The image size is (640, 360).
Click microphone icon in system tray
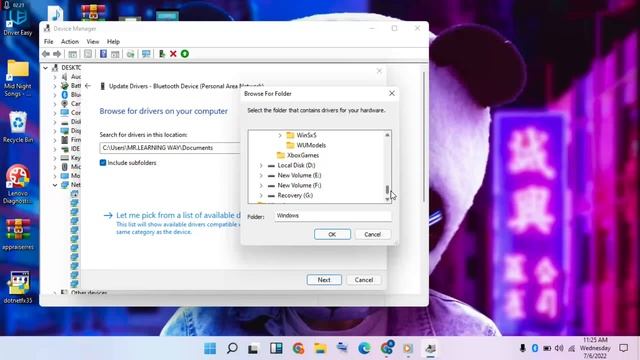point(522,348)
